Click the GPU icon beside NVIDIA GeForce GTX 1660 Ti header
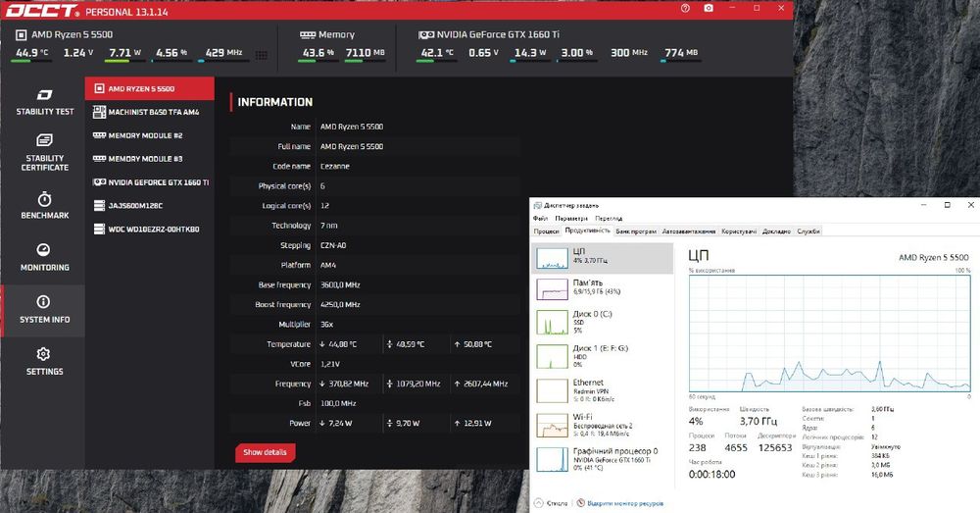980x513 pixels. pos(426,35)
